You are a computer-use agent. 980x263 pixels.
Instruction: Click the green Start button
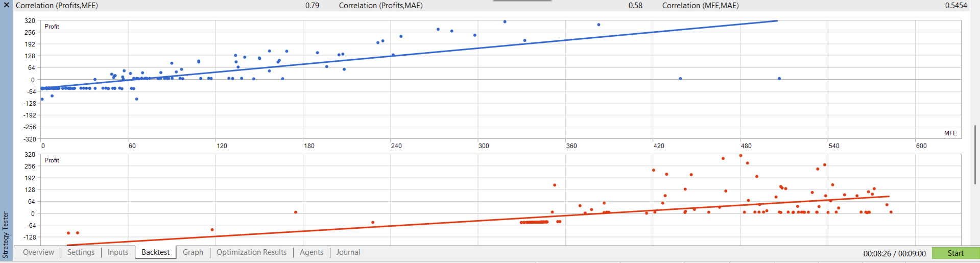point(955,253)
